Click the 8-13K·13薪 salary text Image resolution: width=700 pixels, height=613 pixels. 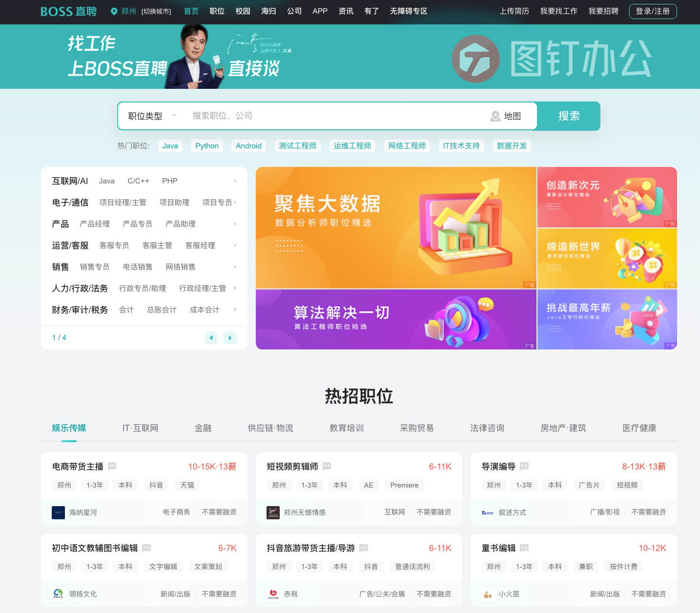point(644,467)
